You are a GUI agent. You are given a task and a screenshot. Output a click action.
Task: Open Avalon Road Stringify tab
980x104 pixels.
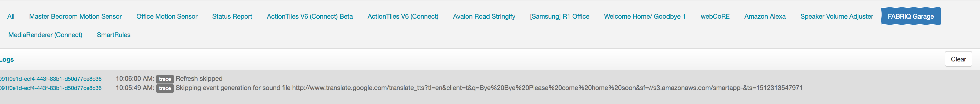[484, 16]
